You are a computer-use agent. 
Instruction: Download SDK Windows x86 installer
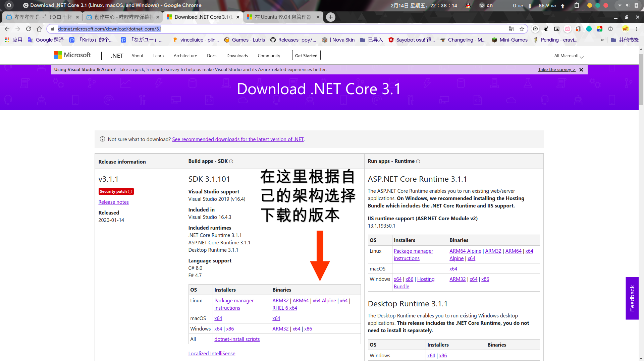(x=230, y=329)
